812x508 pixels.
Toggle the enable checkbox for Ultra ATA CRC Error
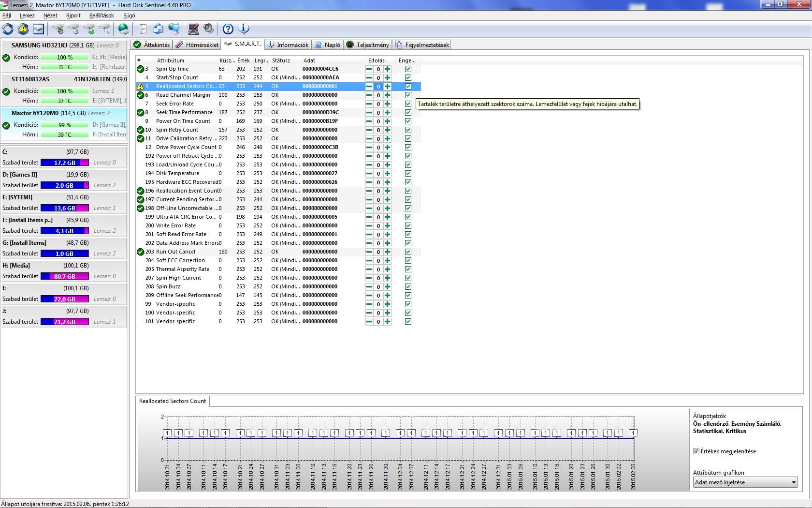click(408, 217)
